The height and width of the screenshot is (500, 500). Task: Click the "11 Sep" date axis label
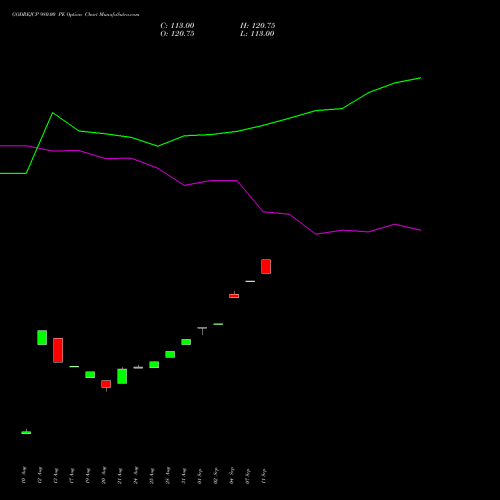pyautogui.click(x=264, y=475)
